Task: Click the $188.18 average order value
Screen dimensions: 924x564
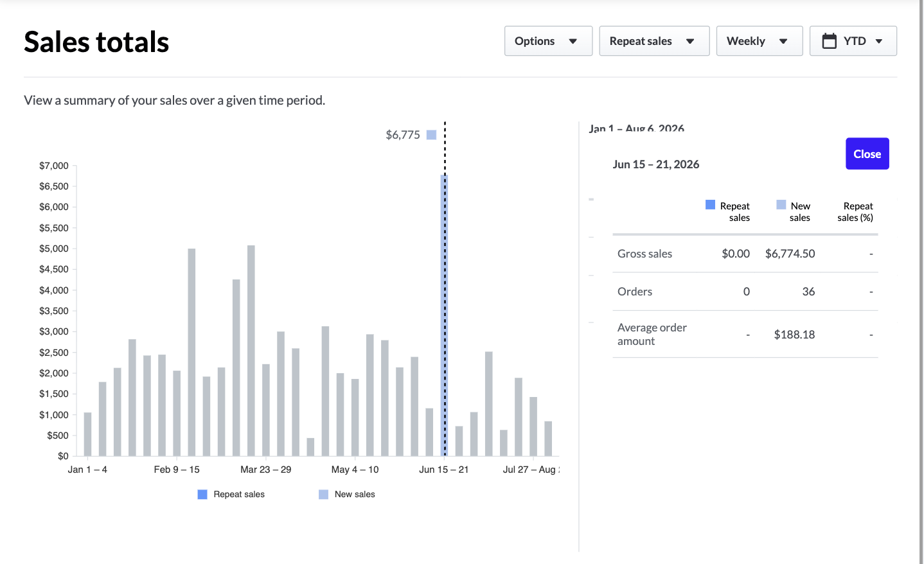Action: pyautogui.click(x=794, y=335)
